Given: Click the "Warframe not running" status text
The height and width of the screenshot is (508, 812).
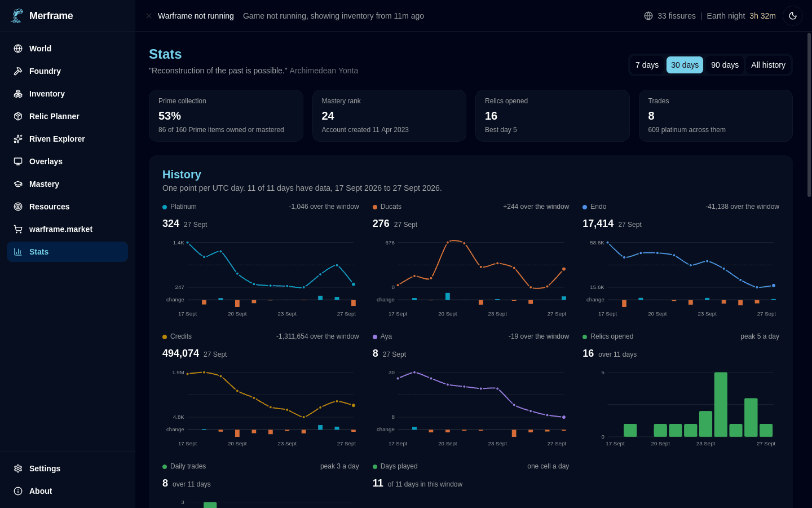Looking at the screenshot, I should [x=196, y=16].
